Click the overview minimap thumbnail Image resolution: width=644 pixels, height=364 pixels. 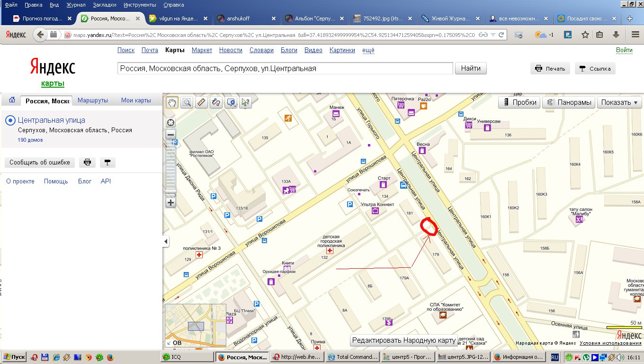point(195,325)
